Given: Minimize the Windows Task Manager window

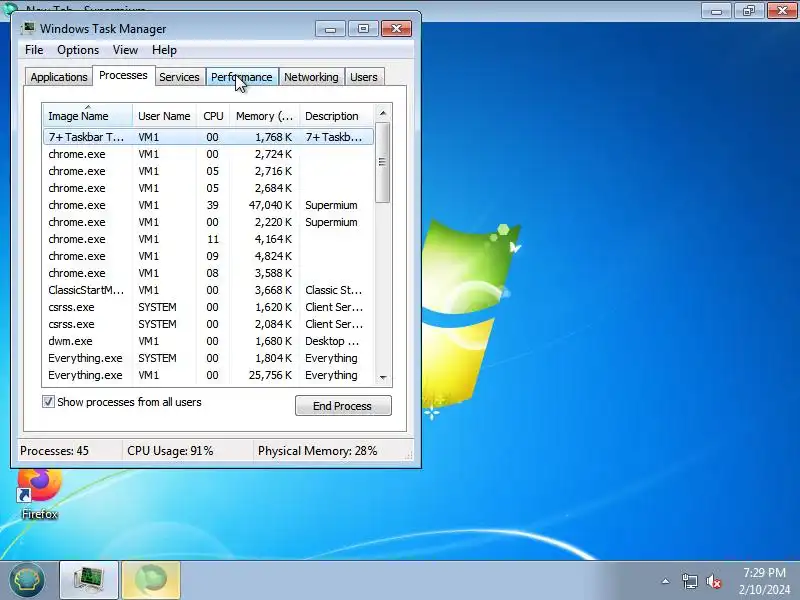Looking at the screenshot, I should click(331, 29).
